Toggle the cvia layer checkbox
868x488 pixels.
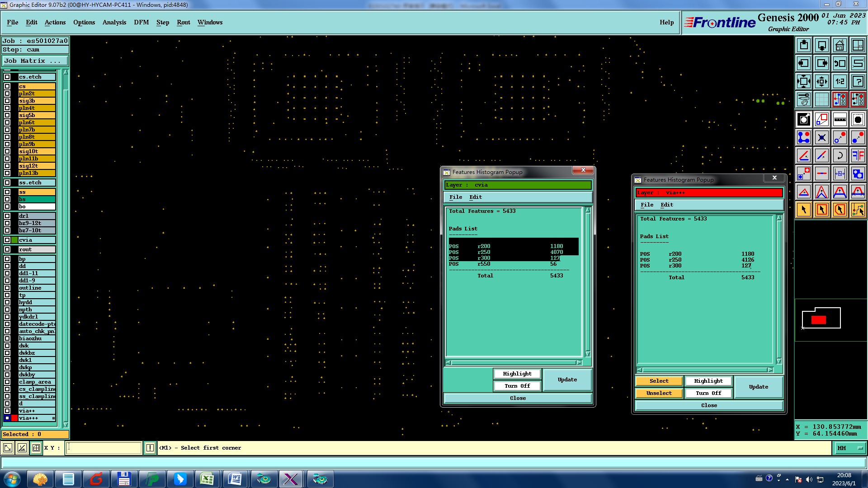pos(7,240)
